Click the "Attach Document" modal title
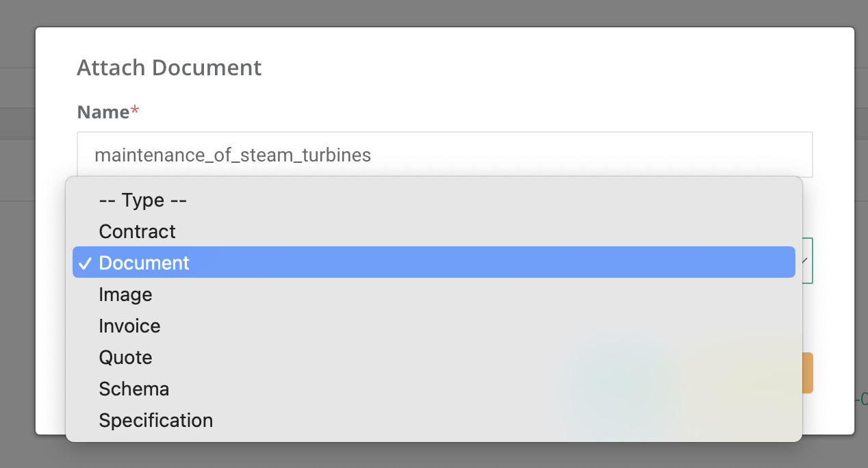This screenshot has height=468, width=868. pyautogui.click(x=169, y=68)
